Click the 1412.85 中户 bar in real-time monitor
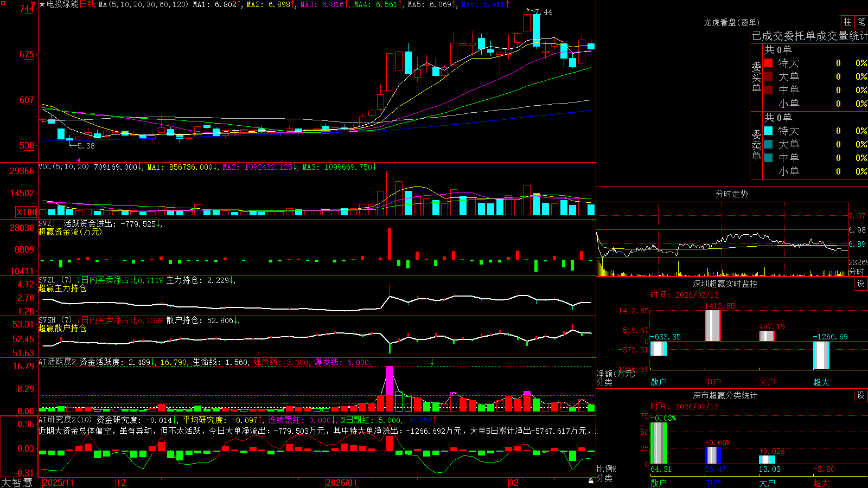Screen dimensions: 868x488 [713, 325]
